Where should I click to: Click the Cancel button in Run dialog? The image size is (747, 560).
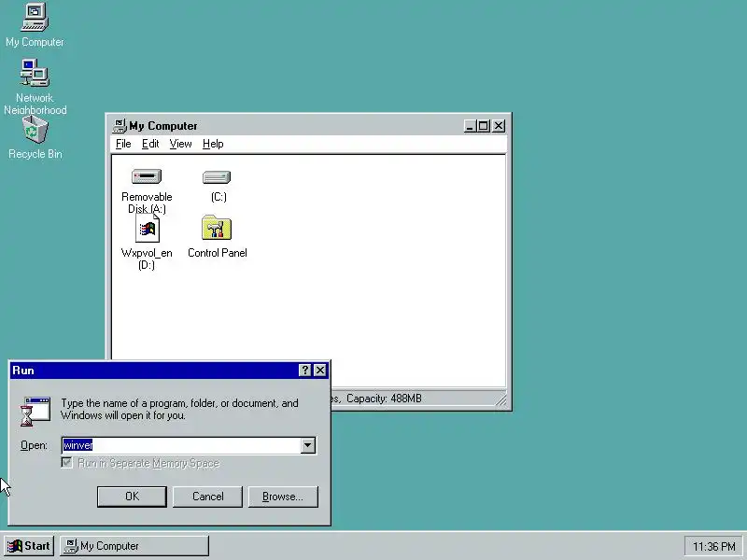[207, 497]
